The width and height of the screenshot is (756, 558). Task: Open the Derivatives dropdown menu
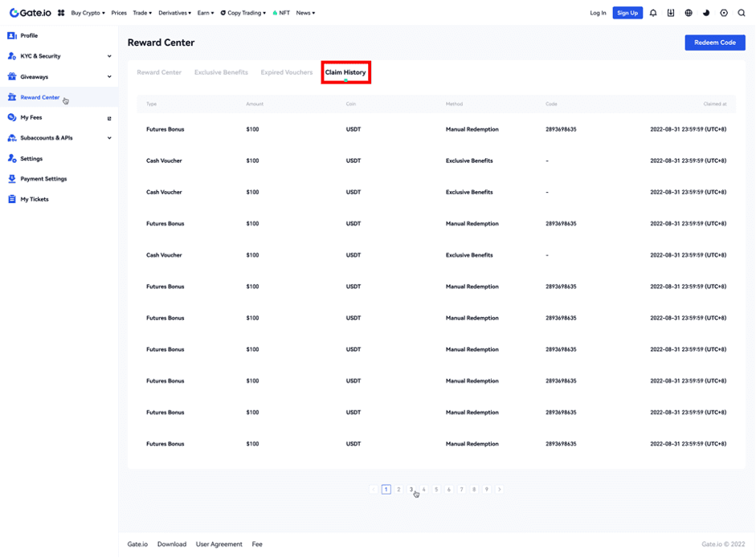pos(174,13)
